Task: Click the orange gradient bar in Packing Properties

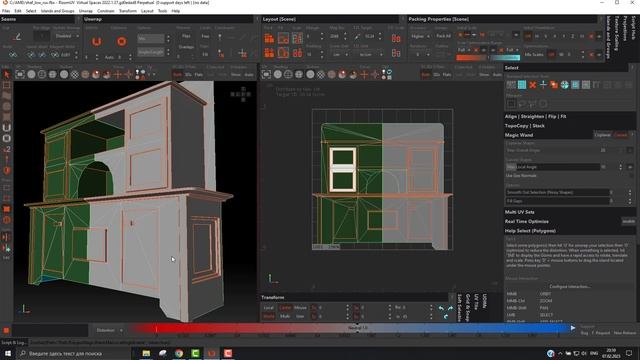Action: tap(471, 58)
